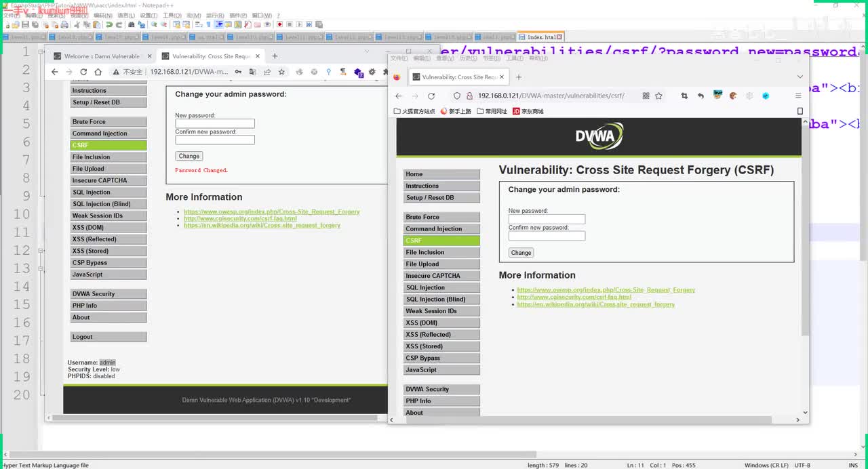Go back in Firefox window
Viewport: 868px width, 469px height.
pos(399,96)
